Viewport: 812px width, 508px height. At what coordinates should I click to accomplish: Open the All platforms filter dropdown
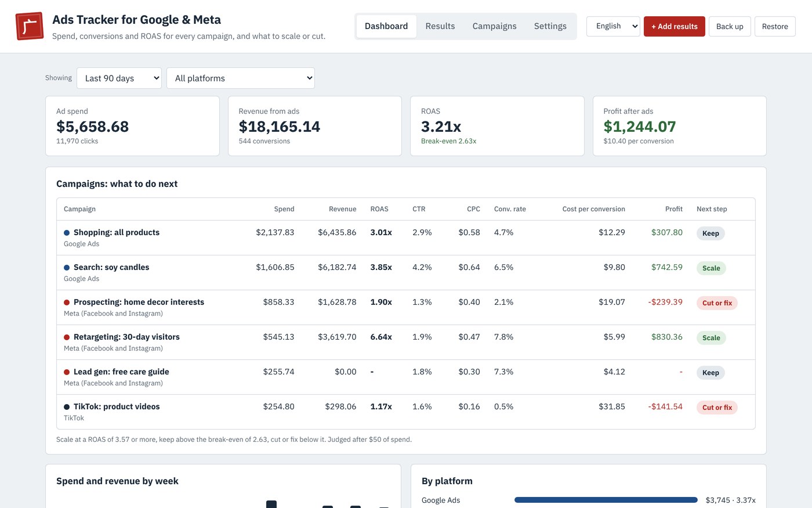click(x=241, y=78)
